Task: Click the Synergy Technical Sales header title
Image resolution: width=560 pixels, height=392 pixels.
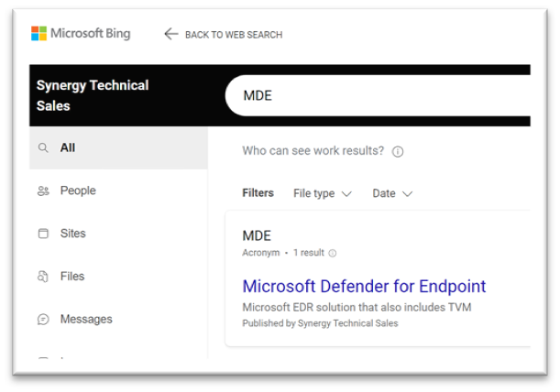Action: [93, 95]
